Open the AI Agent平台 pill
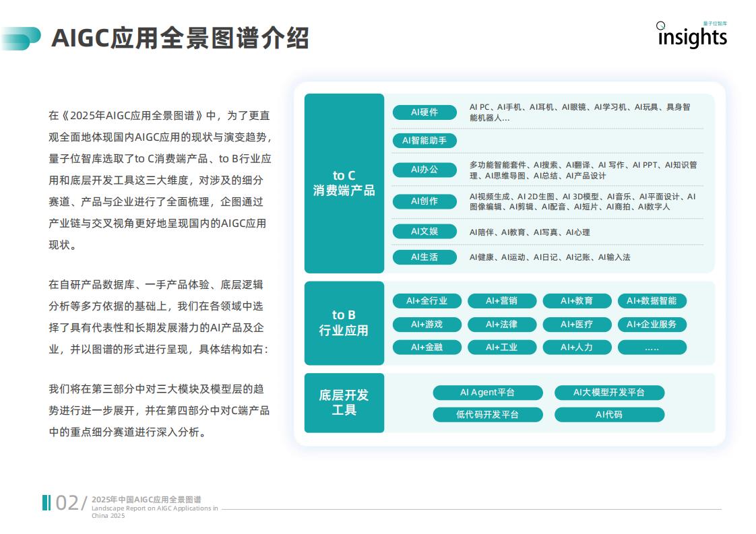756x534 pixels. 487,393
